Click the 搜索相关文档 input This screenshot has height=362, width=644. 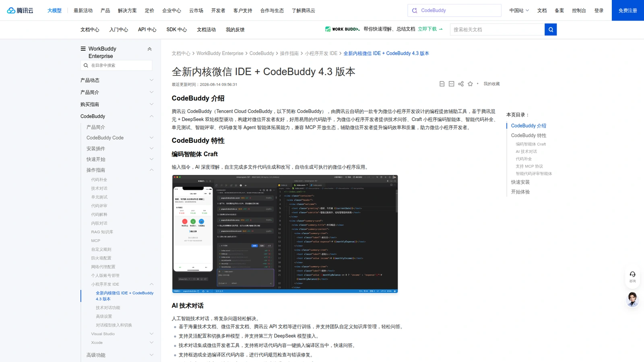pyautogui.click(x=497, y=29)
